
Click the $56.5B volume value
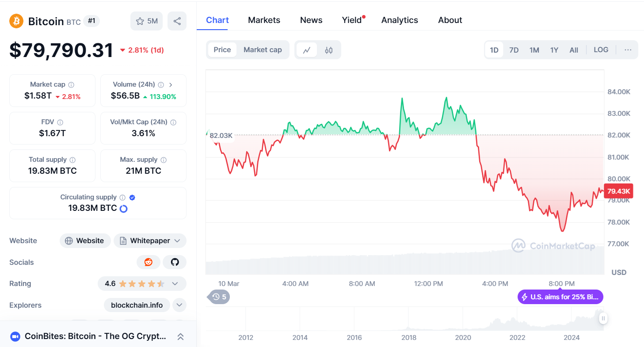tap(125, 96)
